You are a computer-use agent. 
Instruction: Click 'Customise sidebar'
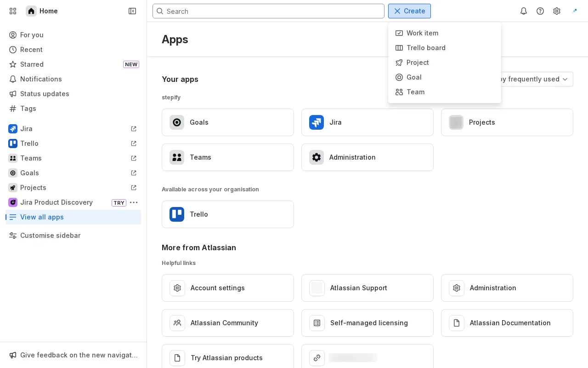(50, 236)
